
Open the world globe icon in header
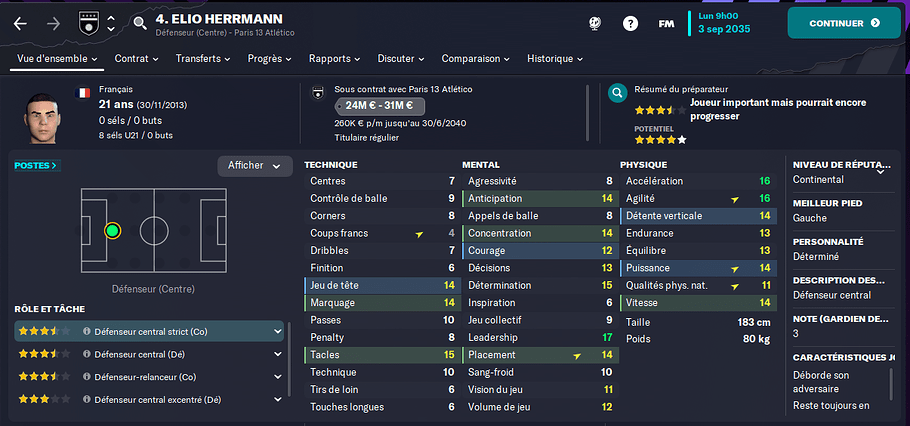(x=595, y=23)
